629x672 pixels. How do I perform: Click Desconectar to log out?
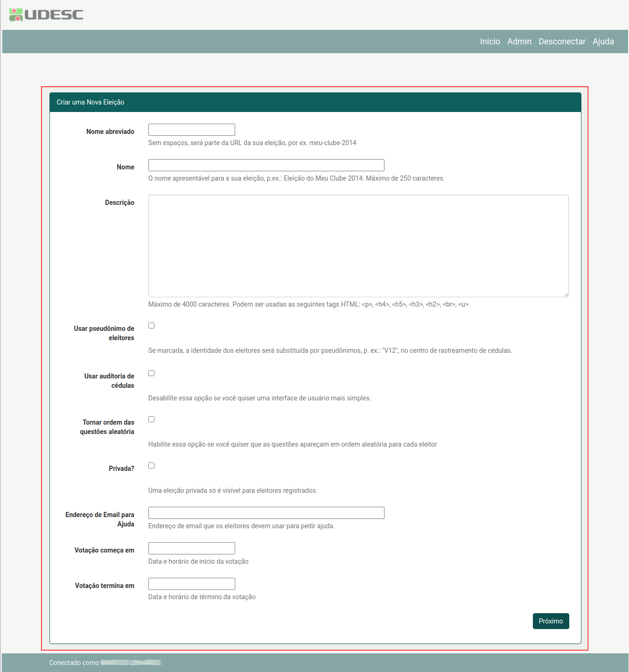click(x=562, y=42)
